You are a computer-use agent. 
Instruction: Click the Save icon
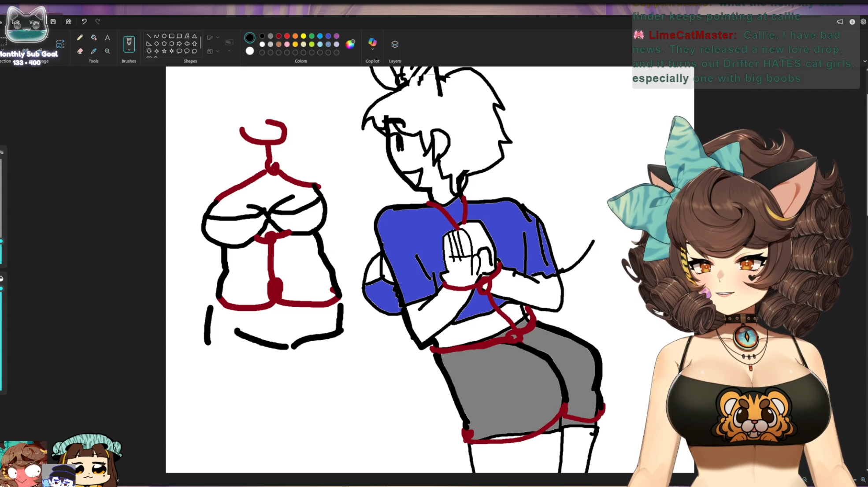coord(53,22)
